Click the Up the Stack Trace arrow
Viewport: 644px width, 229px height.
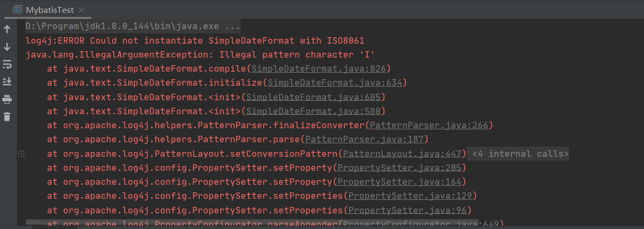7,30
